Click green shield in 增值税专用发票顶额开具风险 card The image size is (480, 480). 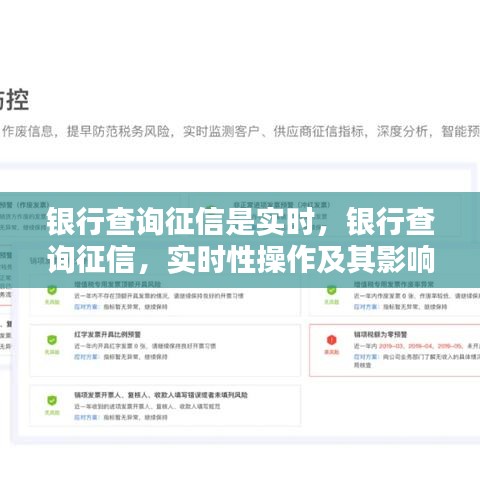52,290
